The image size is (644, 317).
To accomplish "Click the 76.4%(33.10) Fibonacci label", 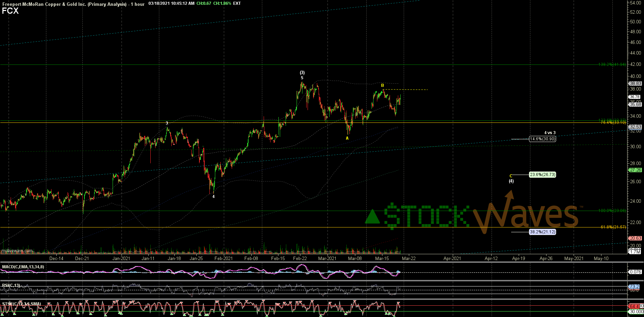I will [613, 122].
